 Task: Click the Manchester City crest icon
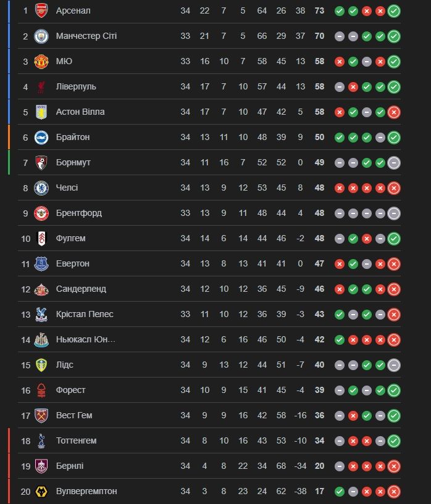(x=41, y=36)
